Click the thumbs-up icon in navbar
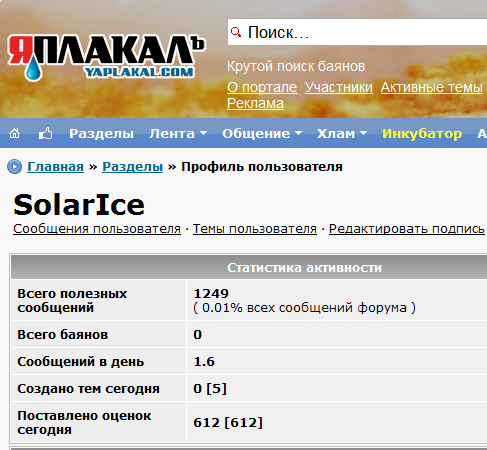The image size is (487, 450). pos(45,134)
